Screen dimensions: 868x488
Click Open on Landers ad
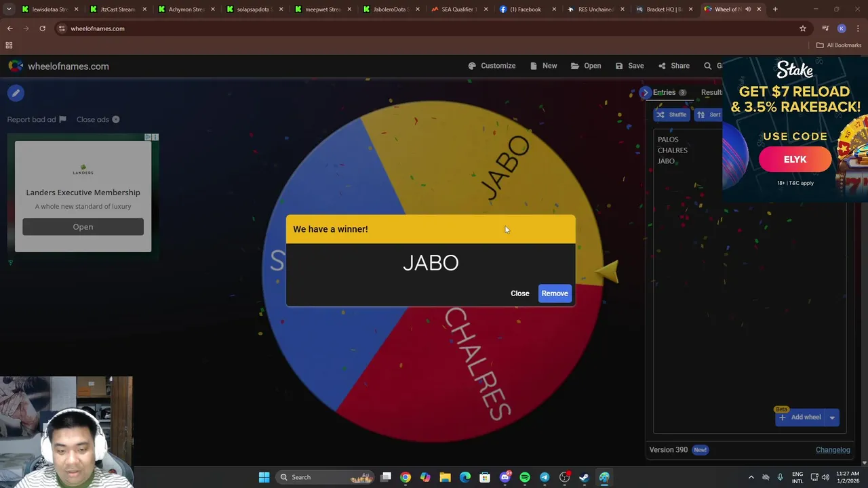point(83,227)
